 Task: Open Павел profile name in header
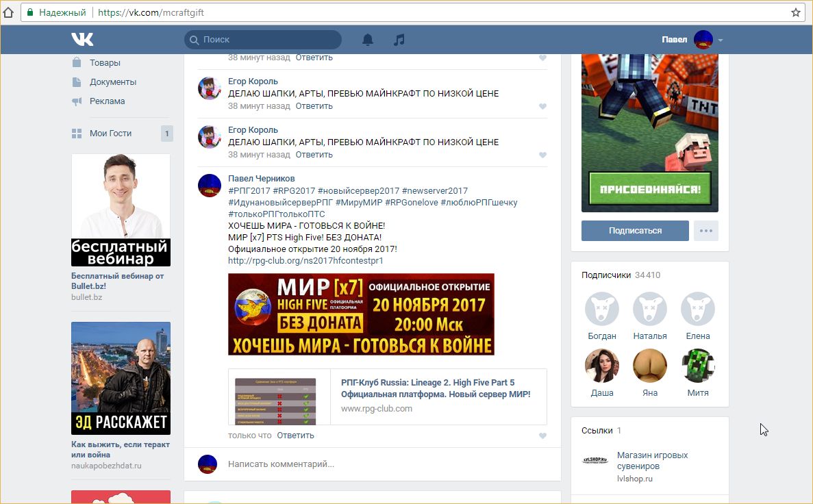pyautogui.click(x=674, y=40)
